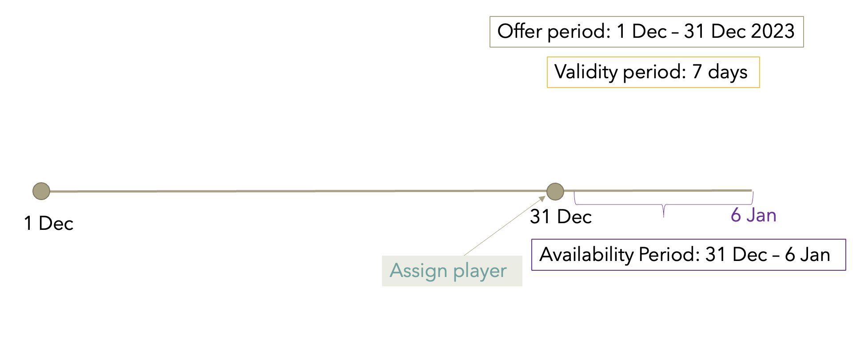
Task: Click the Availability Period text box
Action: 688,255
